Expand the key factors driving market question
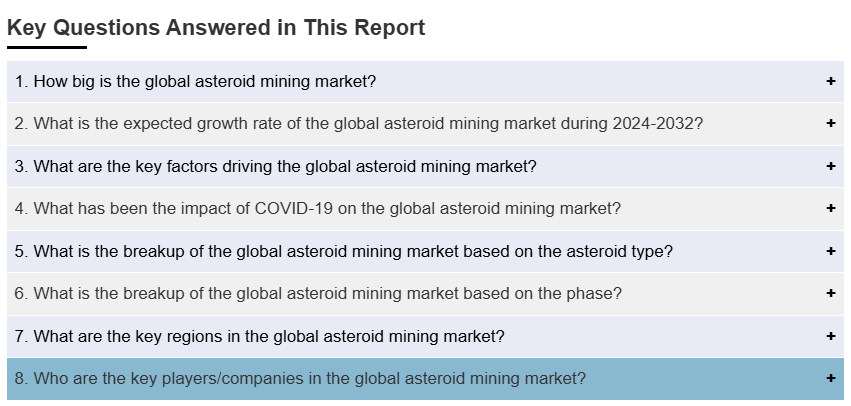The height and width of the screenshot is (406, 851). (275, 166)
